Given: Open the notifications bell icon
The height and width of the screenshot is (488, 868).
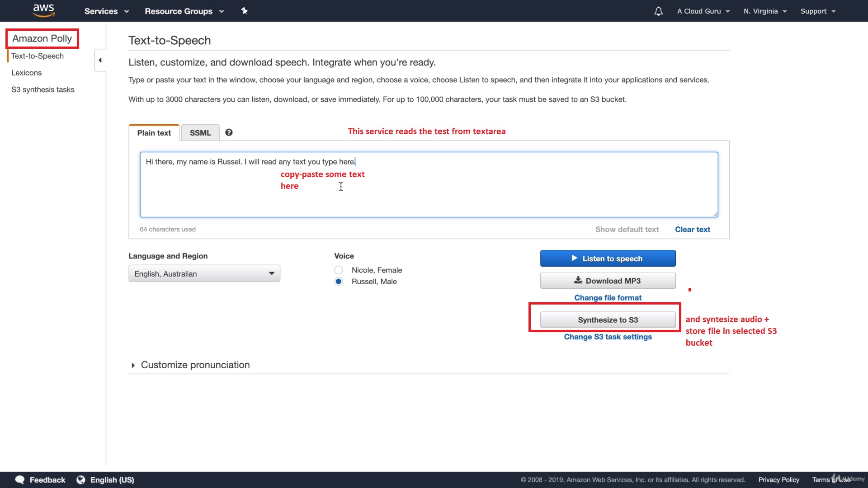Looking at the screenshot, I should pos(658,11).
